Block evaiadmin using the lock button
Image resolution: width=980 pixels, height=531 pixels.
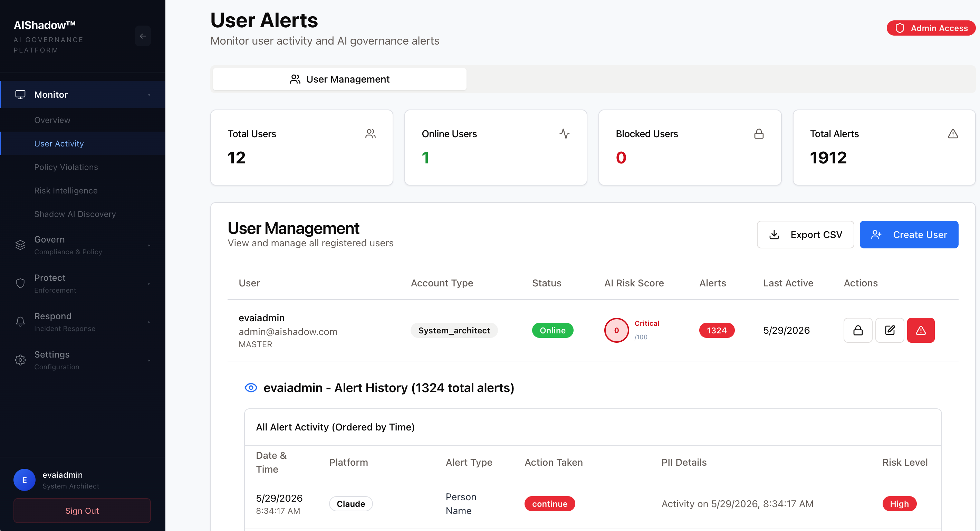[x=857, y=330]
